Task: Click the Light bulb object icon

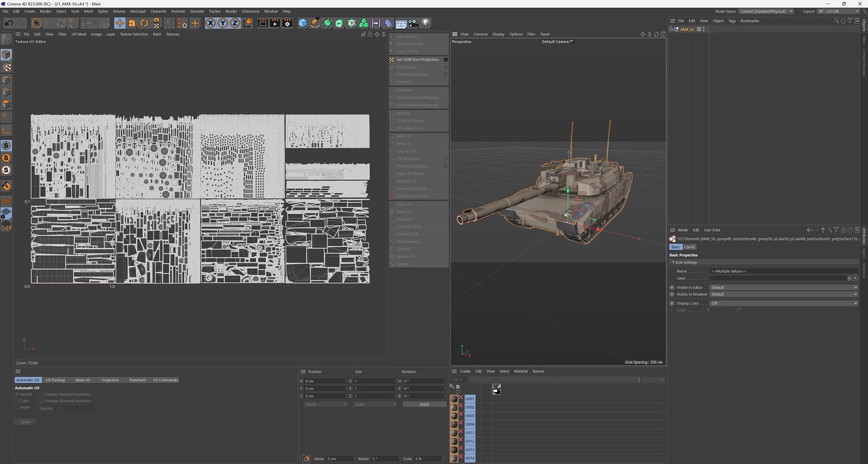Action: [x=426, y=23]
